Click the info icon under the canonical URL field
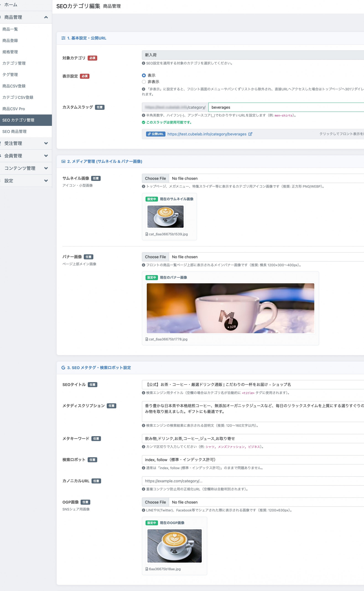This screenshot has width=364, height=591. 143,489
